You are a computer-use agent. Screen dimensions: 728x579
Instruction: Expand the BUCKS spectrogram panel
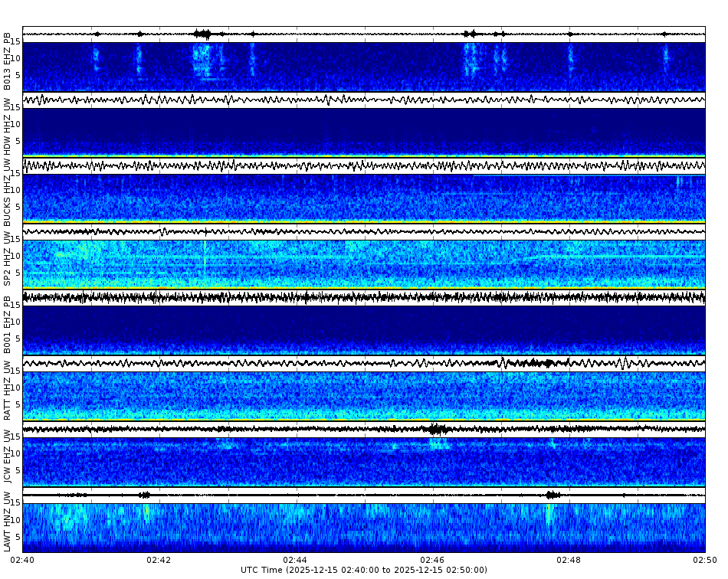click(x=364, y=197)
